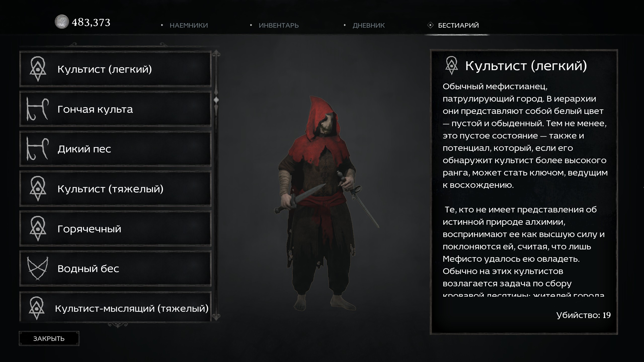This screenshot has width=644, height=362.
Task: Click the silver coin currency icon
Action: point(62,22)
